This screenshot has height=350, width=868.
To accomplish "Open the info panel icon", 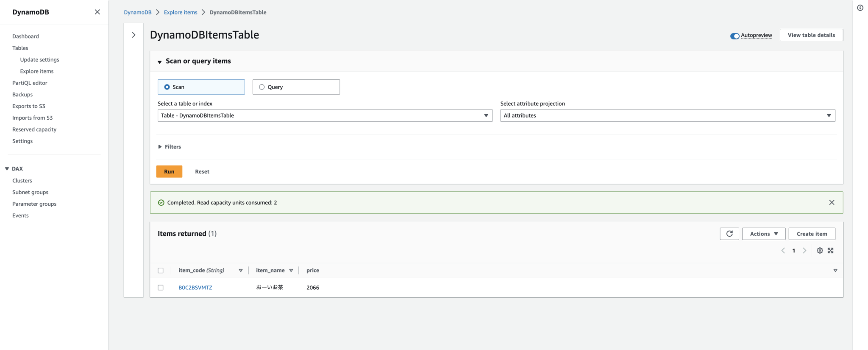I will click(860, 8).
